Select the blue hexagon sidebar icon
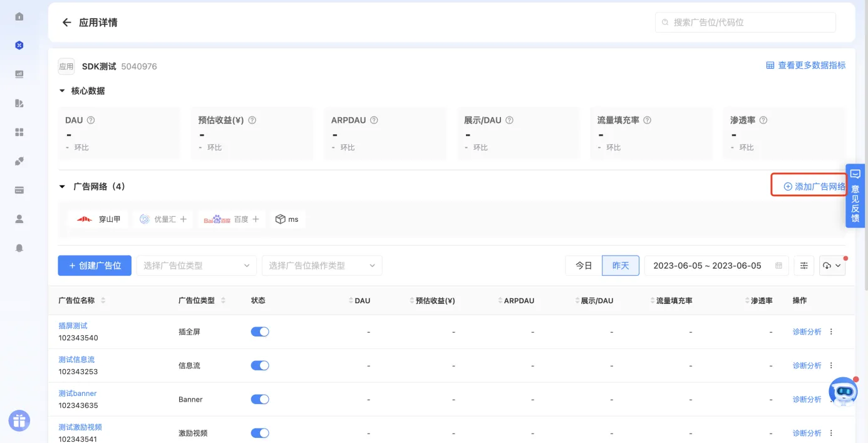 tap(19, 45)
